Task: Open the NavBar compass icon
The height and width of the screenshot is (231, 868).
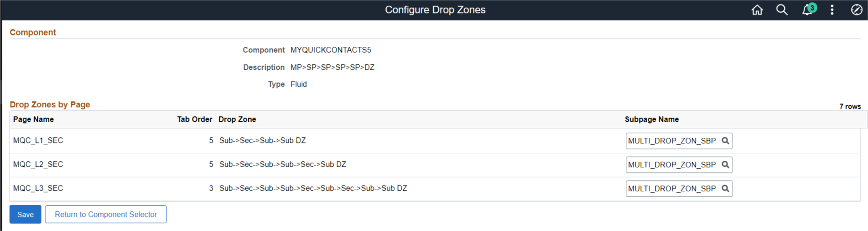Action: [x=856, y=10]
